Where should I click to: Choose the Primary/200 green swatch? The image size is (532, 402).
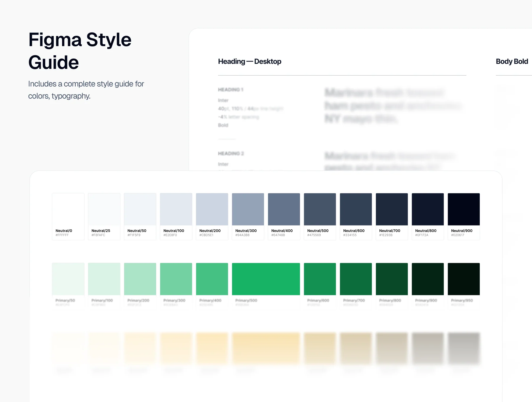[x=140, y=279]
